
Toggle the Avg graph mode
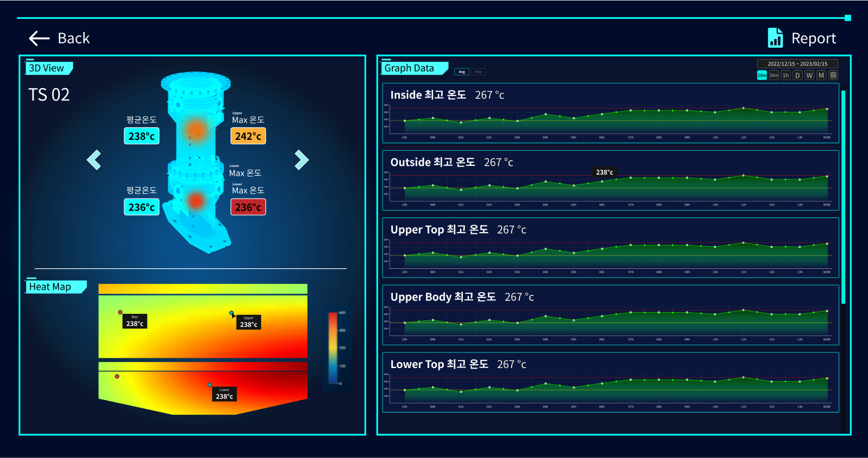462,72
